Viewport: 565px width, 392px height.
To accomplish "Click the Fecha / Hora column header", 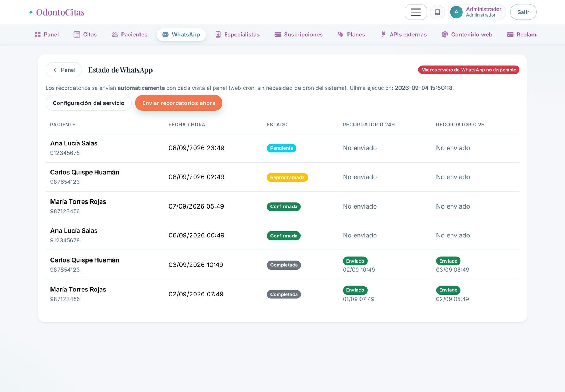I will (187, 125).
